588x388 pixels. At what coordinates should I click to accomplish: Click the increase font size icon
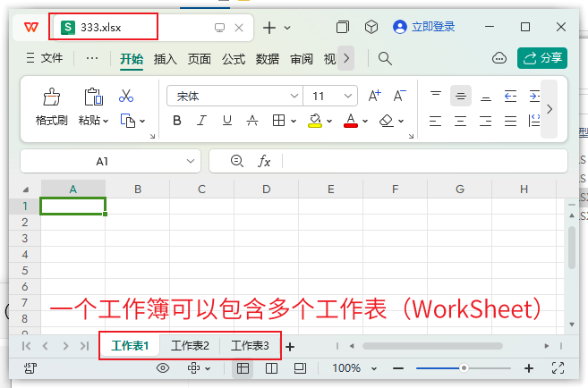coord(374,95)
